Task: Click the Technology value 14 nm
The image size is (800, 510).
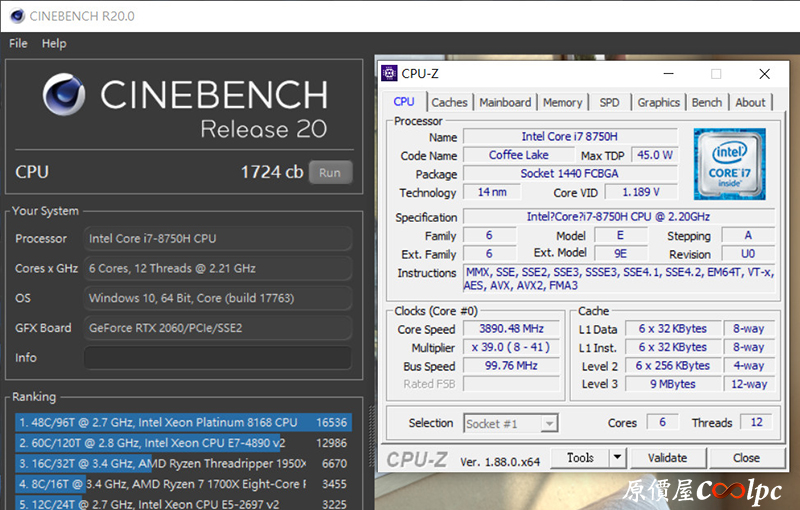Action: pos(492,192)
